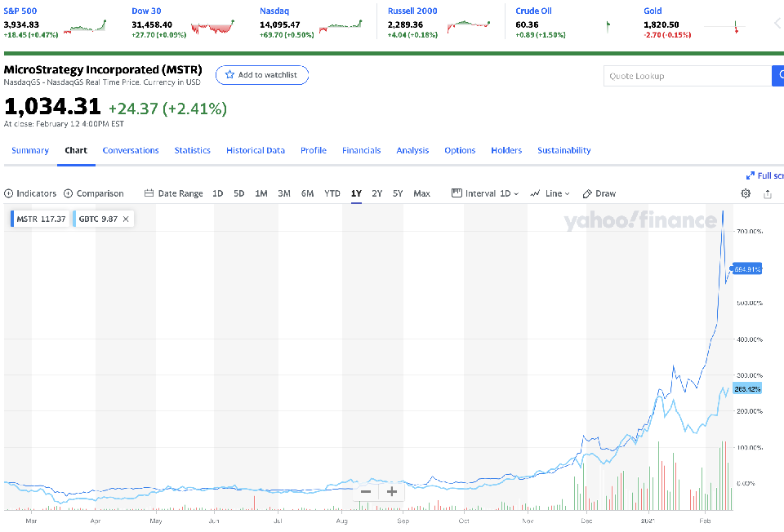
Task: Click the Add to watchlist button
Action: (262, 75)
